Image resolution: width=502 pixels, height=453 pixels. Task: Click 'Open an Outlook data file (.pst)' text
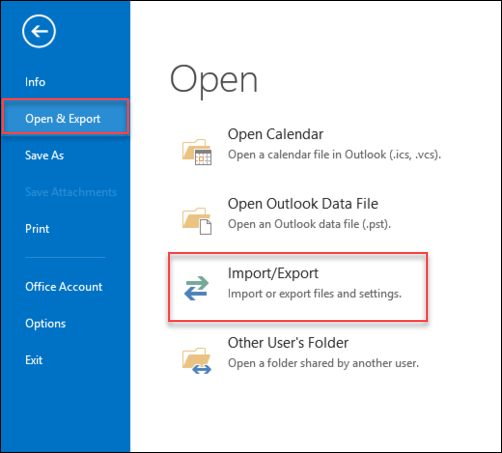[309, 224]
